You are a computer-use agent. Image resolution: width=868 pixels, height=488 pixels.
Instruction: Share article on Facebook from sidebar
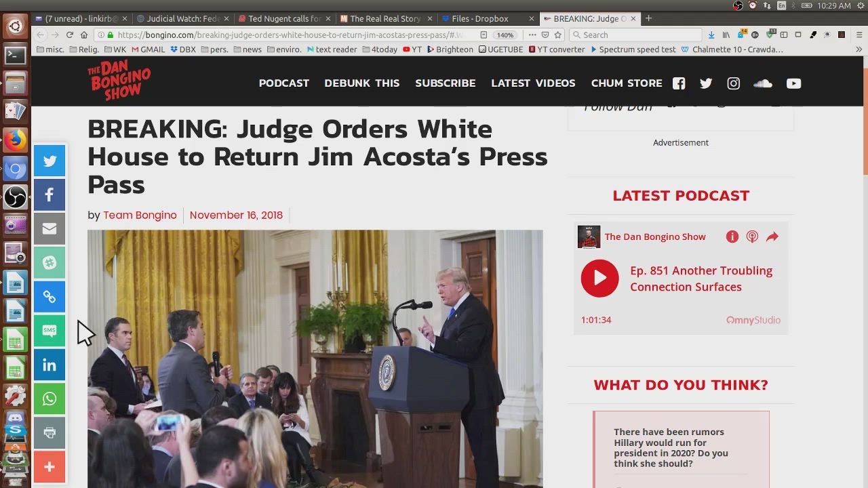click(x=50, y=195)
